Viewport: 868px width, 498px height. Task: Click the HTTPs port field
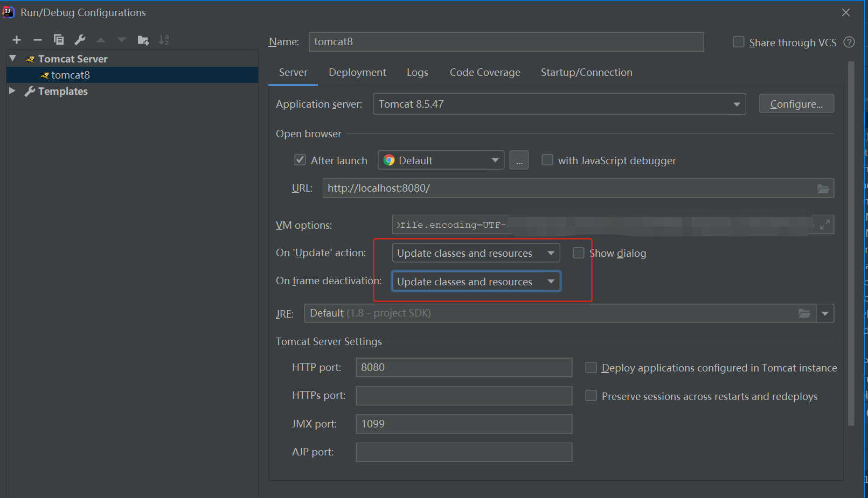[464, 396]
